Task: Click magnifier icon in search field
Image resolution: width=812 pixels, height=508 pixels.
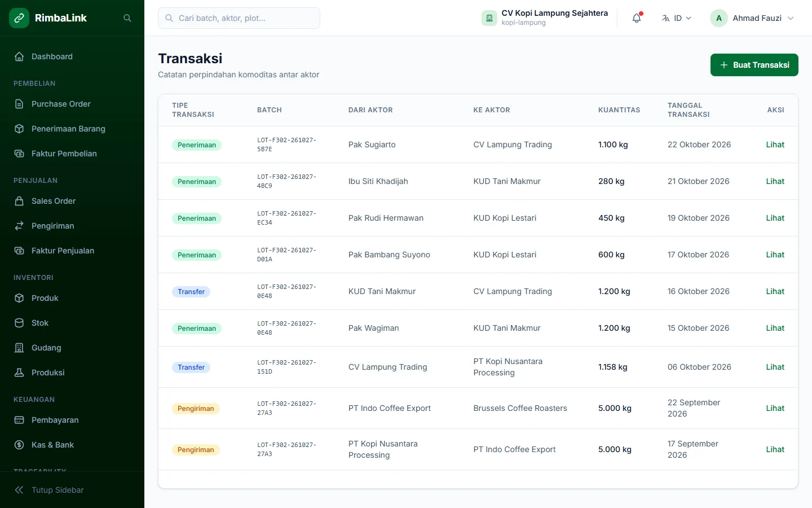Action: pyautogui.click(x=169, y=18)
